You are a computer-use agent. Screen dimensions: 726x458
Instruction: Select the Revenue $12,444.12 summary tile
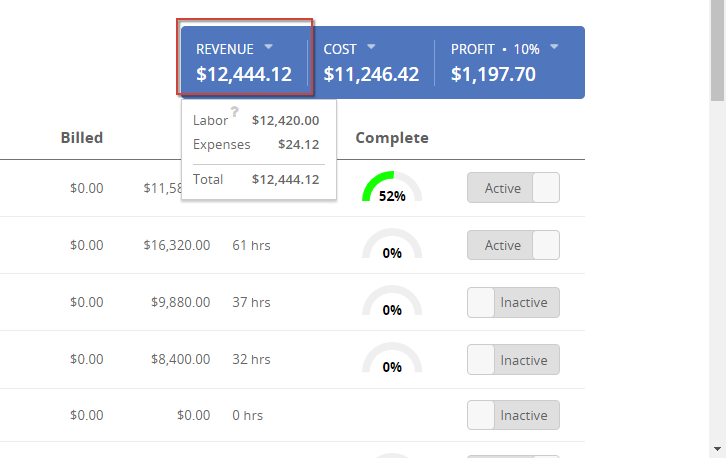244,62
